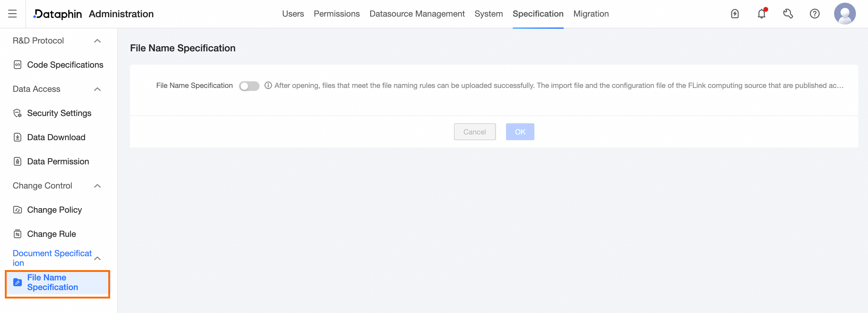
Task: Open the help question mark icon
Action: pyautogui.click(x=814, y=14)
